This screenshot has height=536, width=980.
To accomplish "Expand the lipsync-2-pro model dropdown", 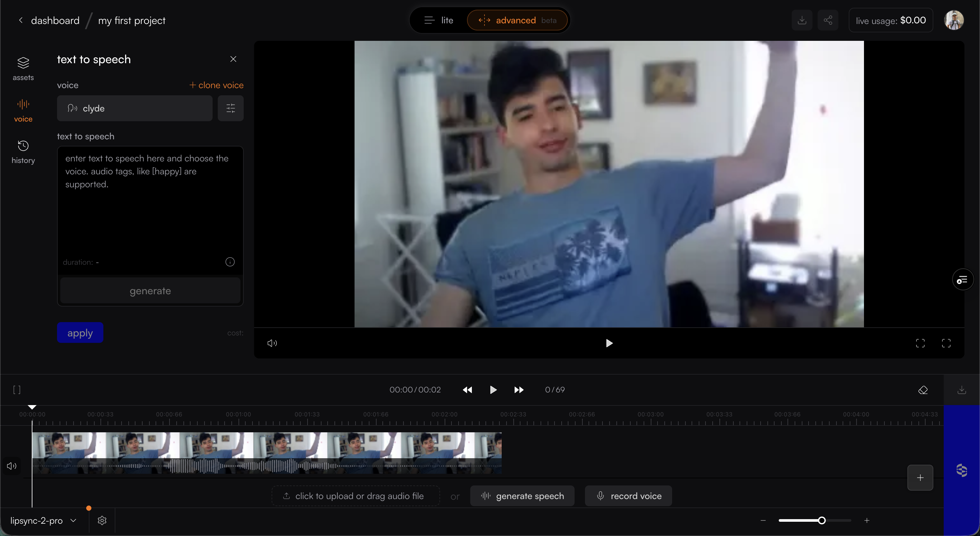I will (x=44, y=520).
